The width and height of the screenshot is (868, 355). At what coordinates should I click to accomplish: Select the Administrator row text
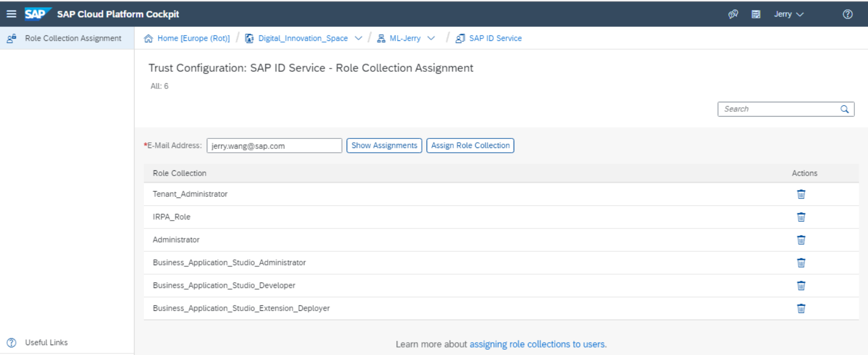coord(176,239)
